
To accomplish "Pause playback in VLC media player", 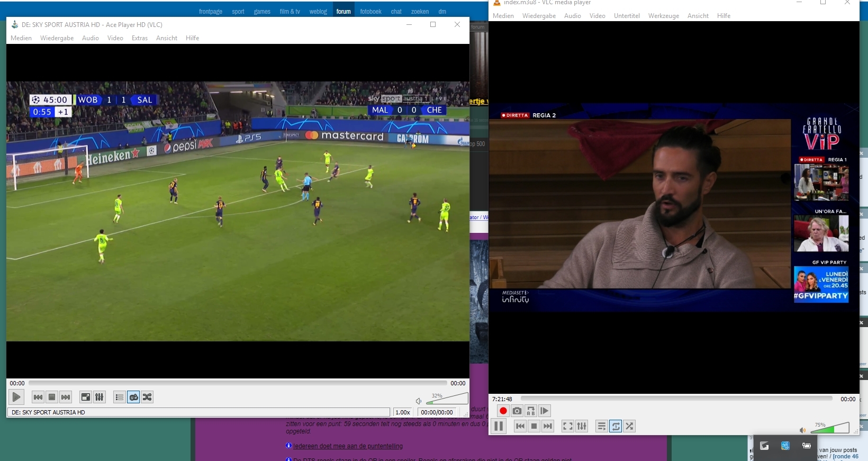I will pos(499,426).
